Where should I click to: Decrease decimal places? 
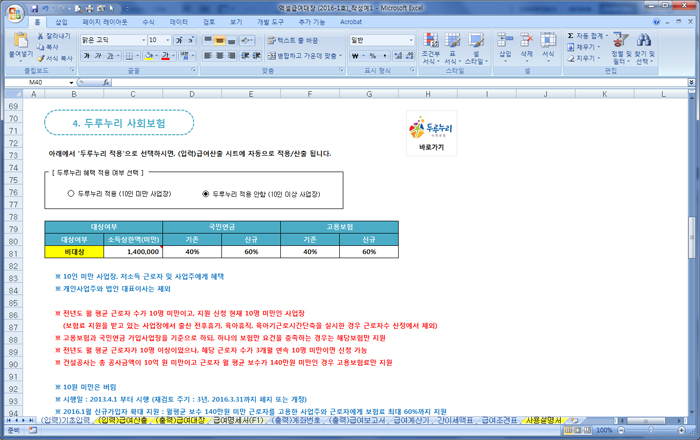(408, 56)
